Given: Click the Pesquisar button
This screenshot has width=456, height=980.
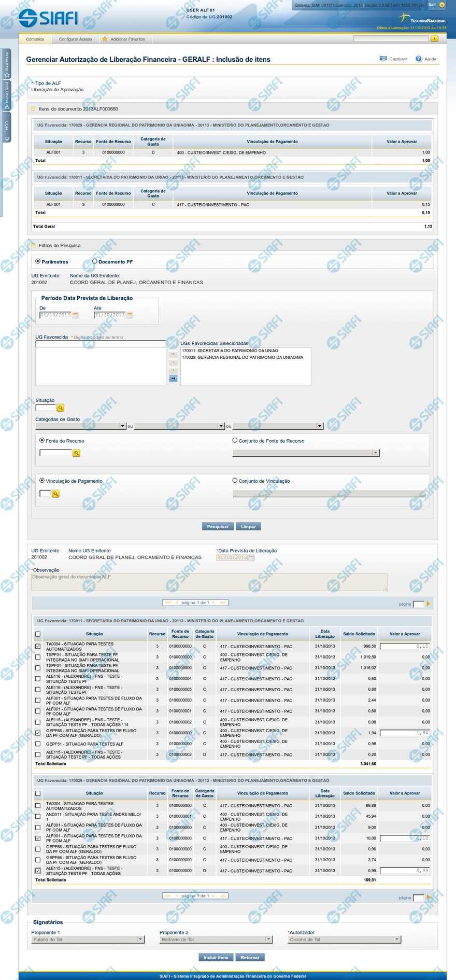Looking at the screenshot, I should [x=218, y=526].
